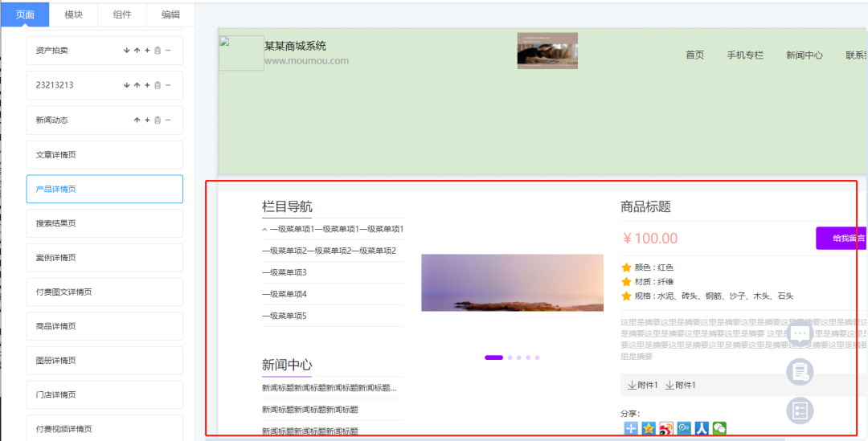Move the 资产拍卖 page up
The height and width of the screenshot is (441, 868).
point(137,51)
